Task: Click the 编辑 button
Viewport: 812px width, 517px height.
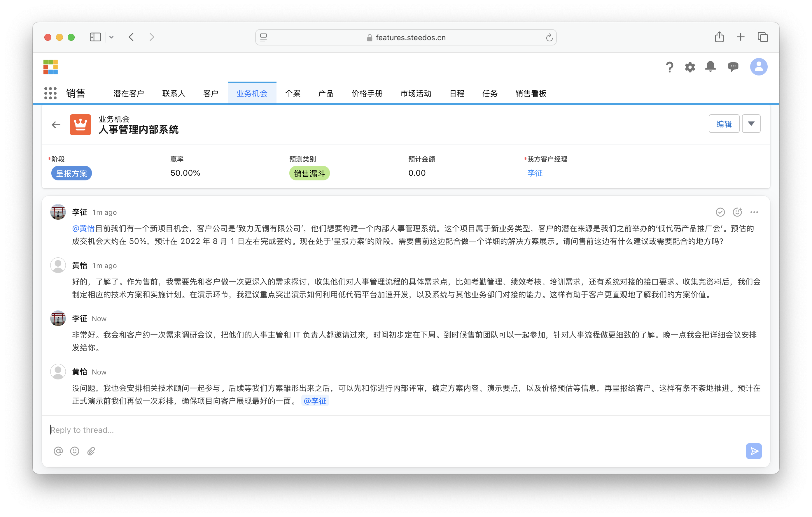Action: (724, 124)
